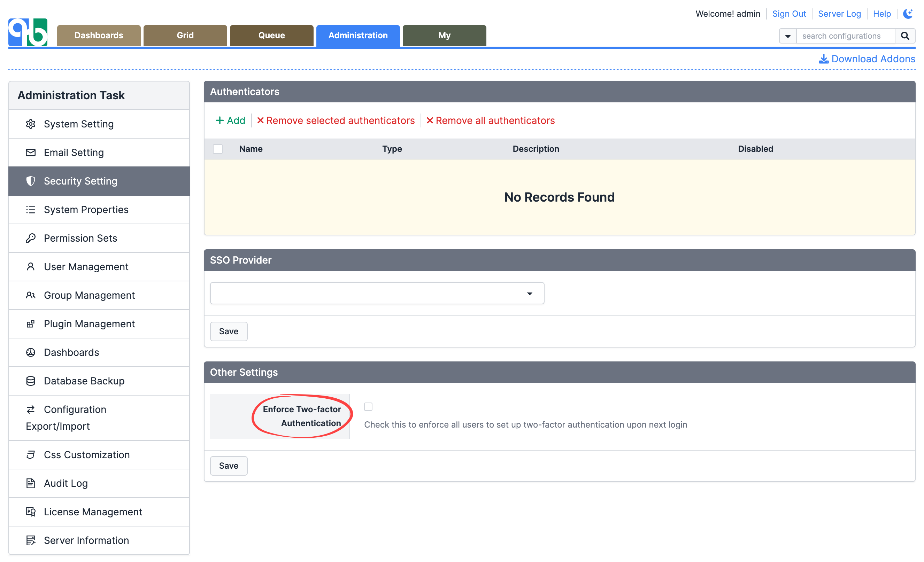
Task: Enable the Enforce Two-factor Authentication checkbox
Action: [368, 407]
